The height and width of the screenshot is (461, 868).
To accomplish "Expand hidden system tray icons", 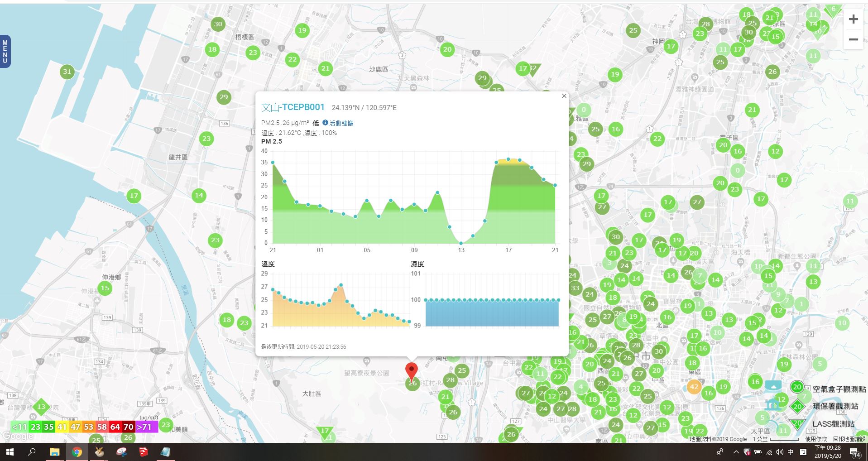I will [x=736, y=452].
